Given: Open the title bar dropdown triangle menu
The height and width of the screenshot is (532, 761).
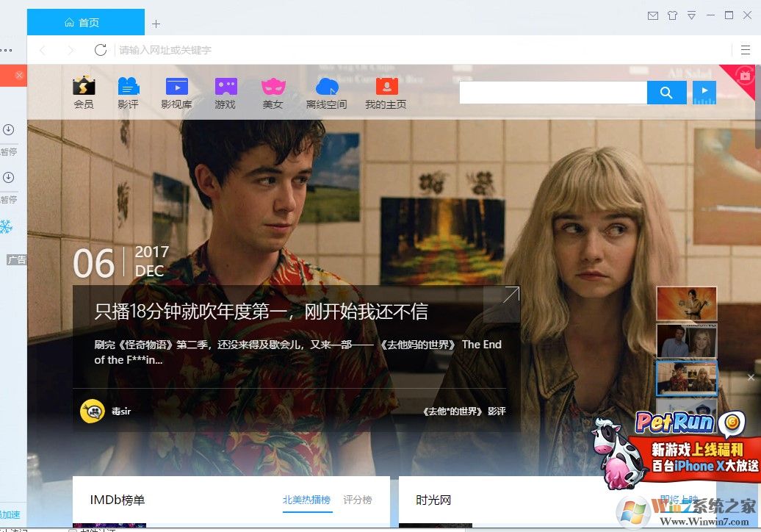Looking at the screenshot, I should point(692,15).
